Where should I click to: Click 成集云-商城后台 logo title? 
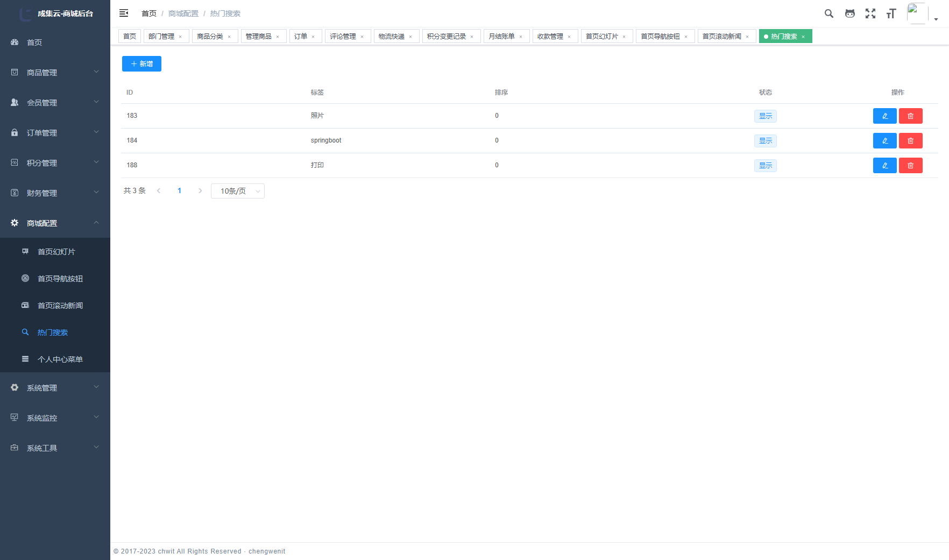tap(65, 13)
